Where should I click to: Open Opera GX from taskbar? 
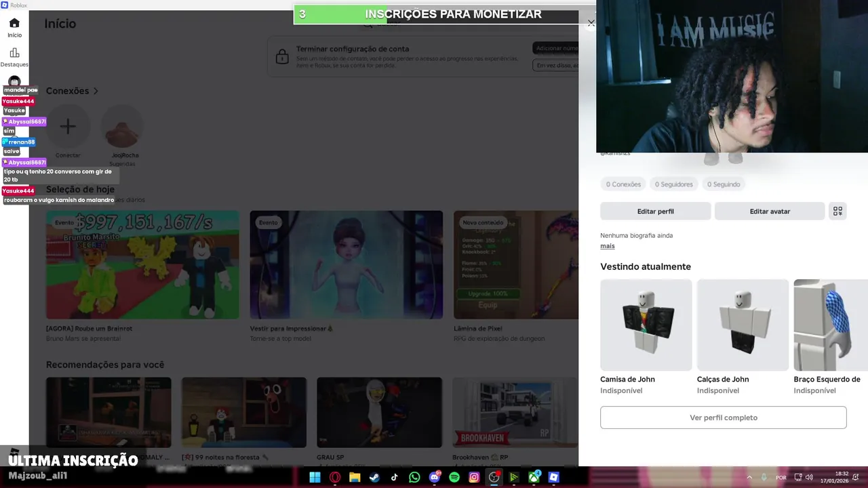tap(335, 477)
